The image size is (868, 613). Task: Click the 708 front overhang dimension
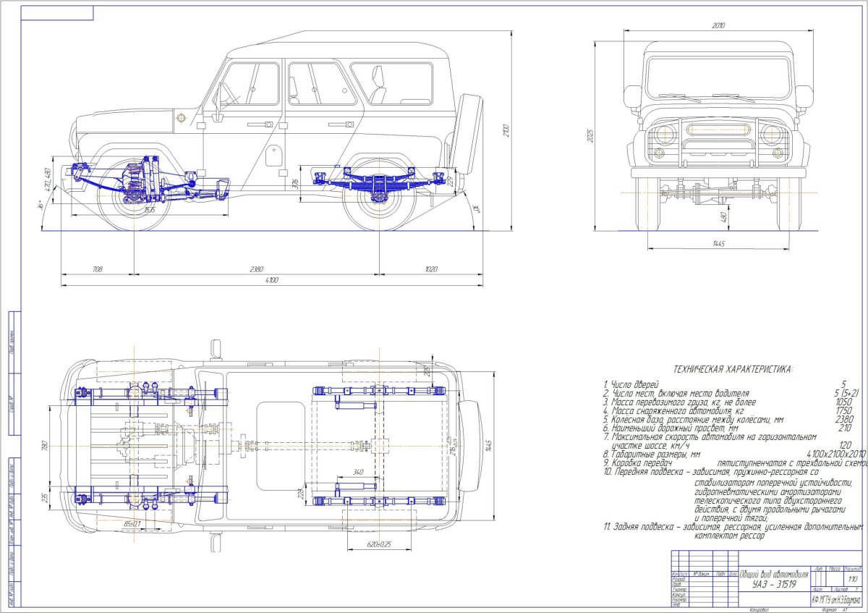pyautogui.click(x=98, y=269)
